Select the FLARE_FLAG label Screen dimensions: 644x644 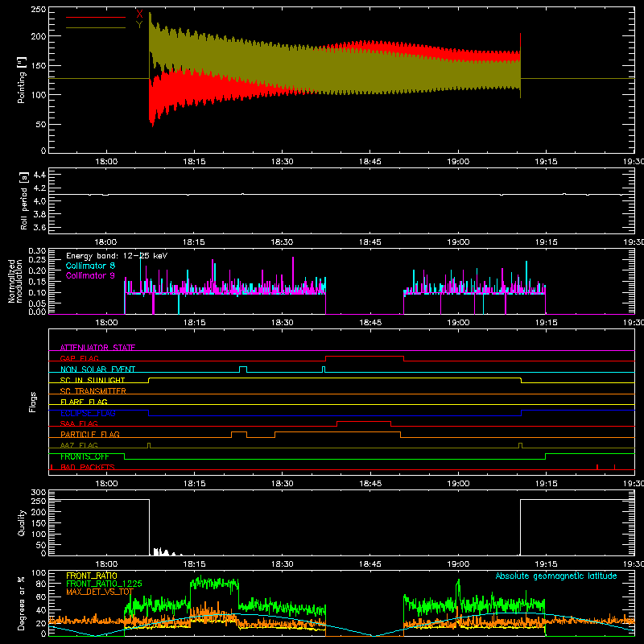84,402
